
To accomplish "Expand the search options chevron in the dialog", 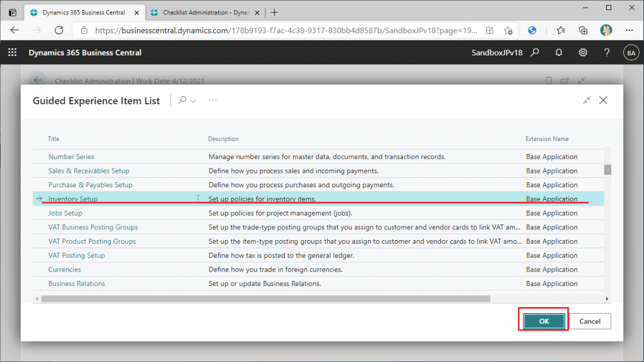I will pos(193,101).
